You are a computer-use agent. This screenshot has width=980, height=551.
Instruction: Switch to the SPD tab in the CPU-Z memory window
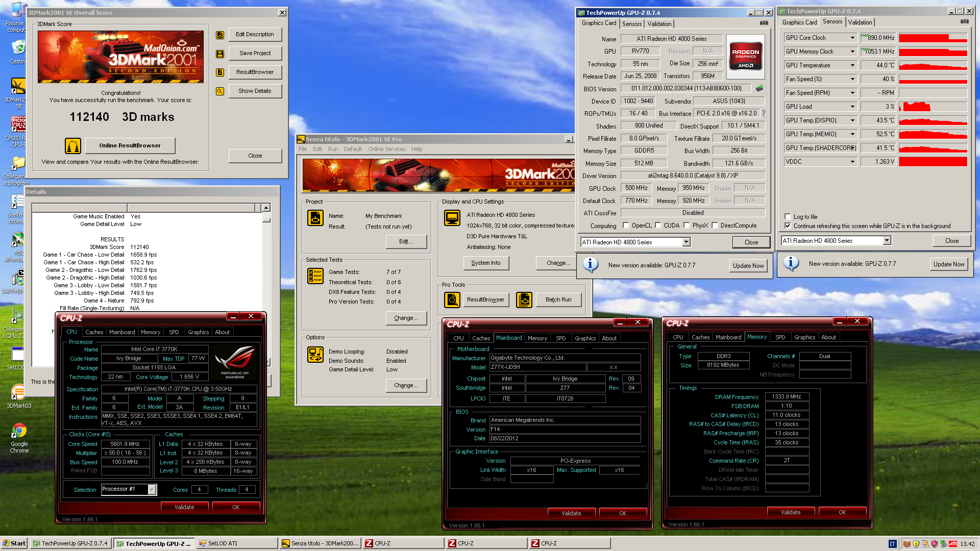pyautogui.click(x=780, y=337)
